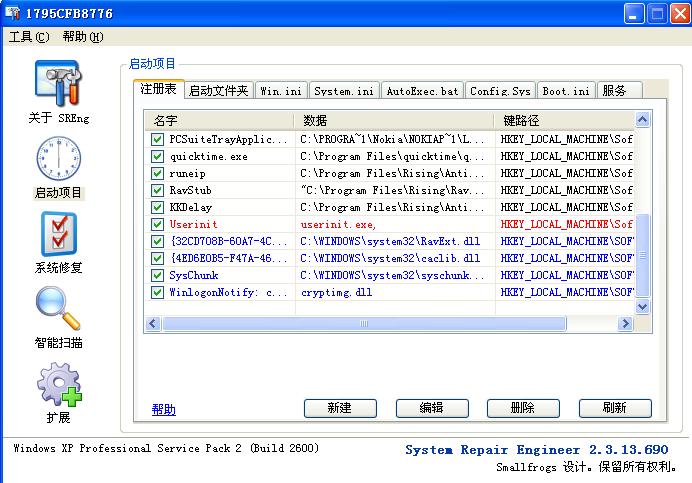The width and height of the screenshot is (692, 483).
Task: Minimize the 1795CFB8776 window
Action: (634, 14)
